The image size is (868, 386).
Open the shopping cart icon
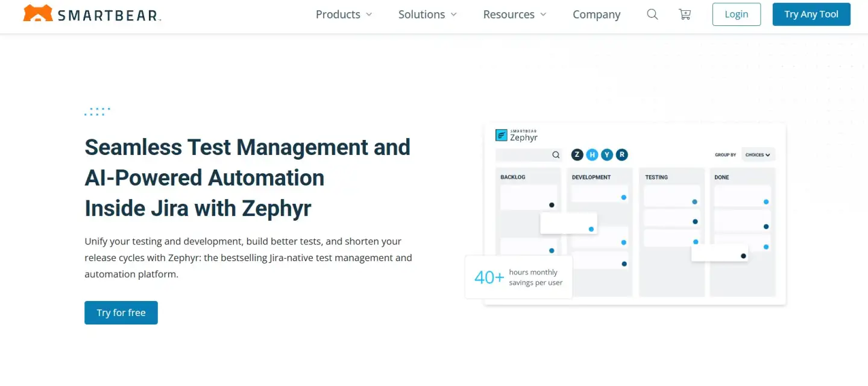click(x=685, y=14)
